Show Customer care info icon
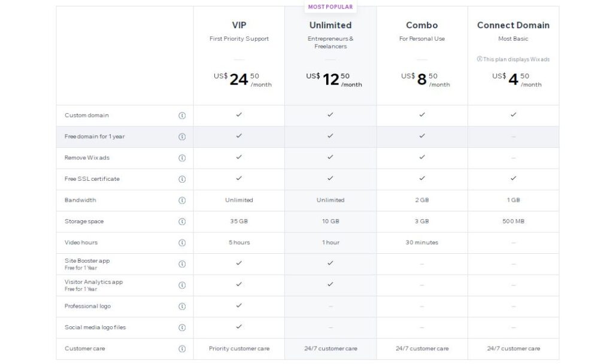 (x=182, y=349)
